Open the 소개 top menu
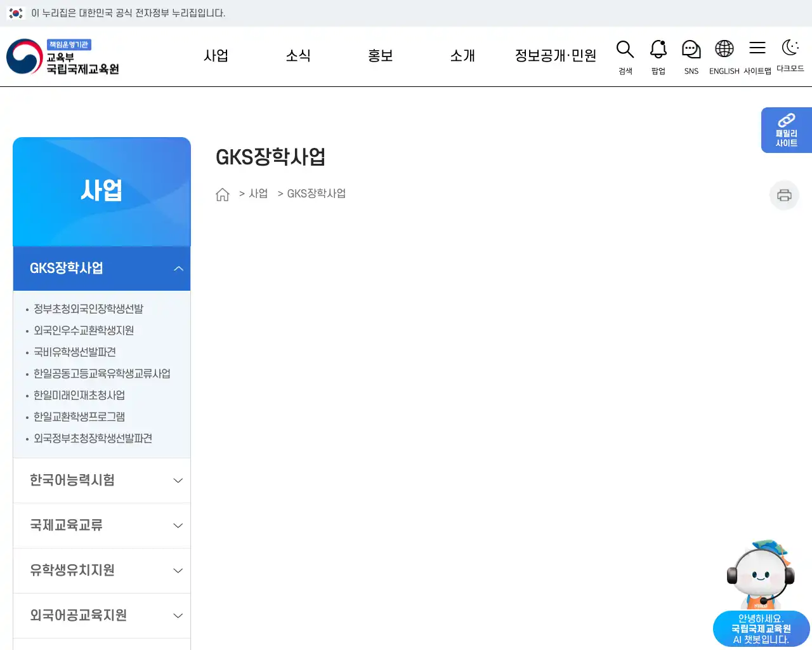812x650 pixels. click(462, 56)
